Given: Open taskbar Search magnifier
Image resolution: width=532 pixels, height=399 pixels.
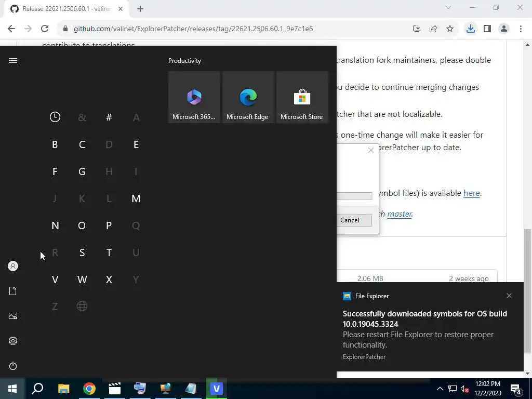Looking at the screenshot, I should pos(37,389).
